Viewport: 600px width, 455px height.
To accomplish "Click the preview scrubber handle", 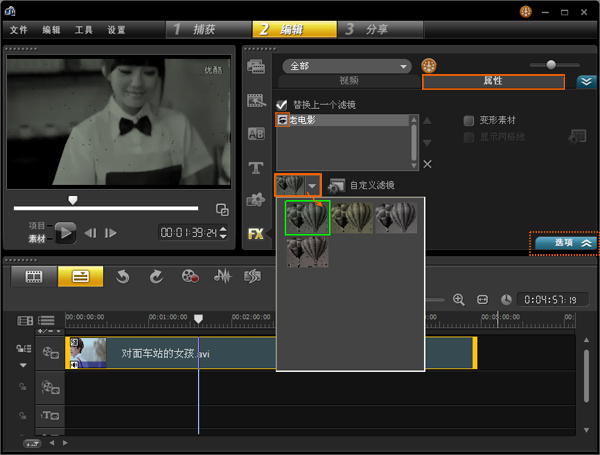I will coord(73,200).
